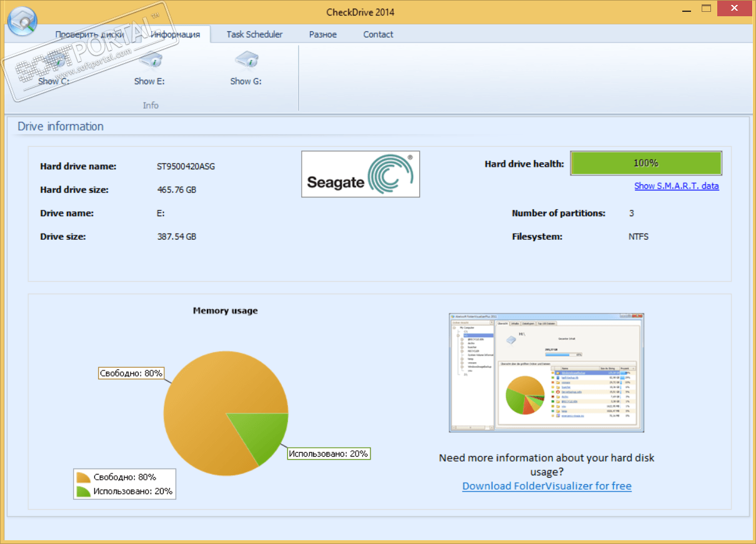Open Show S.M.A.R.T. data link
This screenshot has height=544, width=756.
677,185
